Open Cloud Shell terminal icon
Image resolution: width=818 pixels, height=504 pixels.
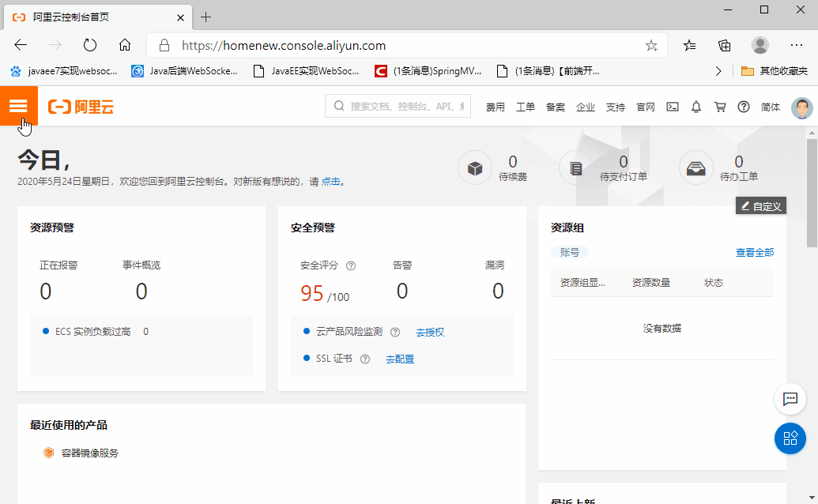click(673, 107)
